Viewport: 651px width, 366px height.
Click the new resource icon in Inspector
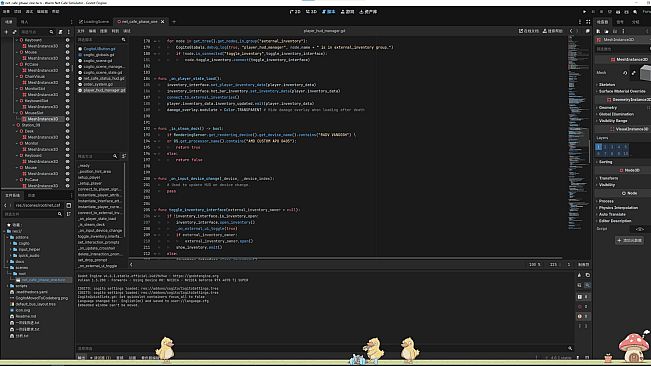pos(598,31)
